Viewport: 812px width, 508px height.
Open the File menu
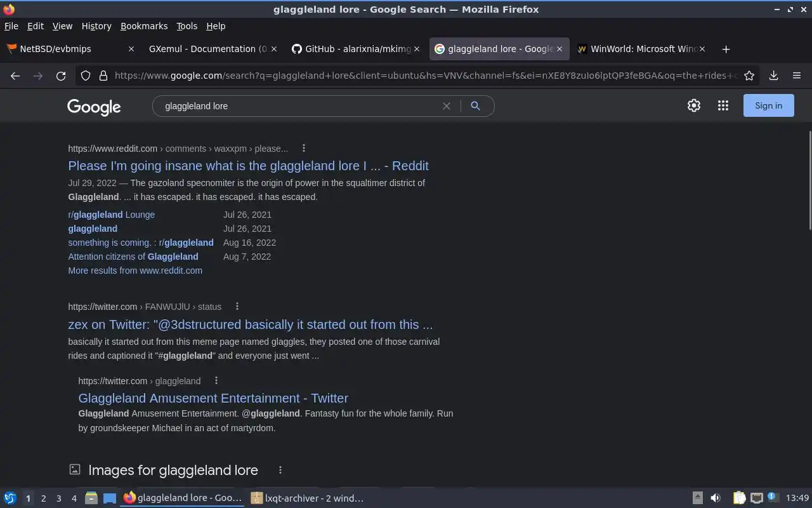pos(11,26)
